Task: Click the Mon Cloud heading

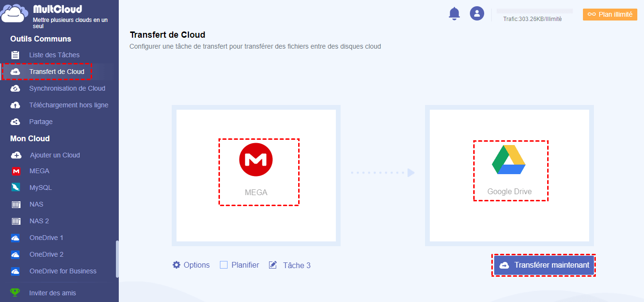Action: click(30, 138)
